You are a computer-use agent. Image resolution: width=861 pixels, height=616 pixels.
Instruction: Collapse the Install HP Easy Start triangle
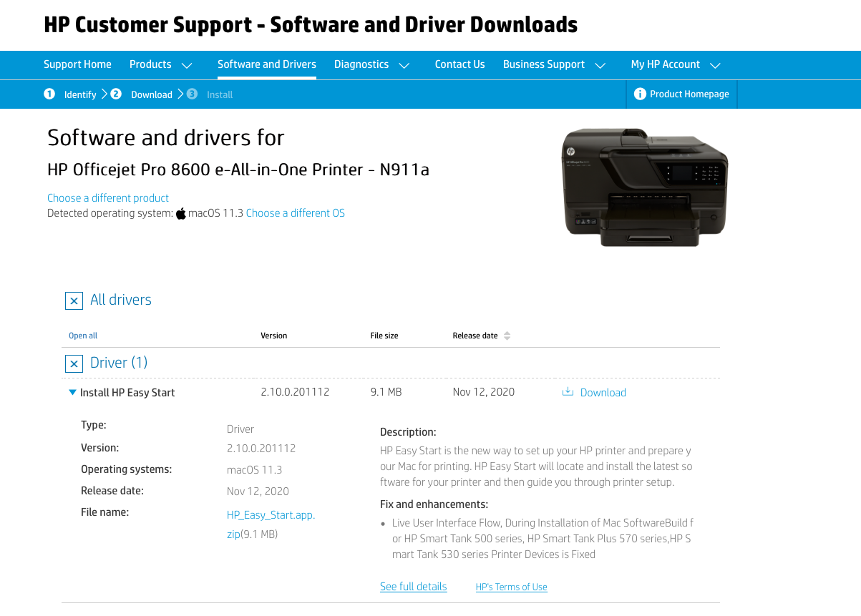pyautogui.click(x=72, y=392)
